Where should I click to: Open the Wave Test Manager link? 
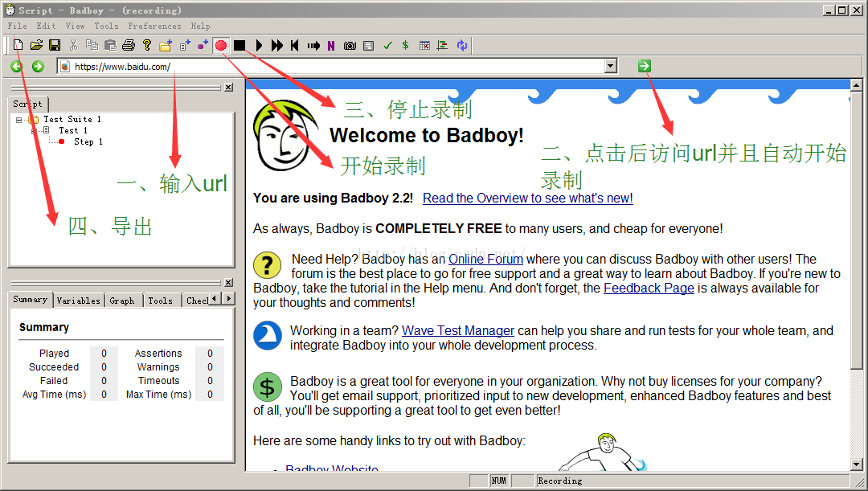tap(458, 330)
